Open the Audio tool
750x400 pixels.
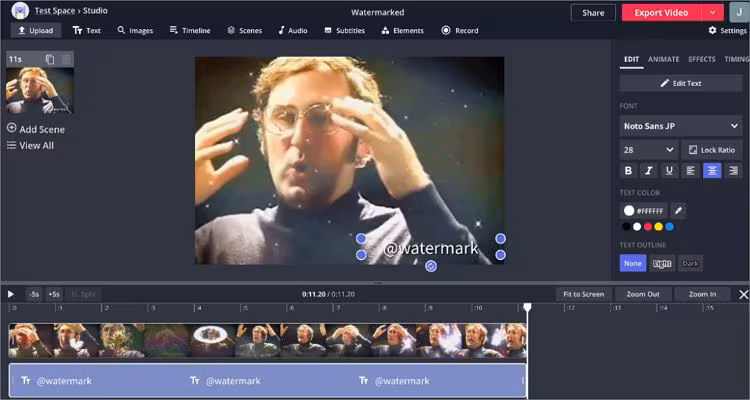tap(293, 31)
